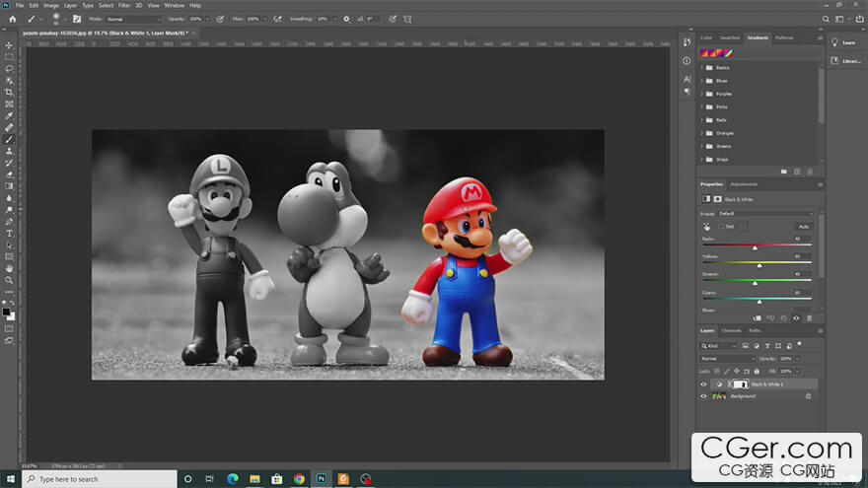Open brush Mode dropdown set to Normal
The width and height of the screenshot is (868, 488).
point(133,19)
